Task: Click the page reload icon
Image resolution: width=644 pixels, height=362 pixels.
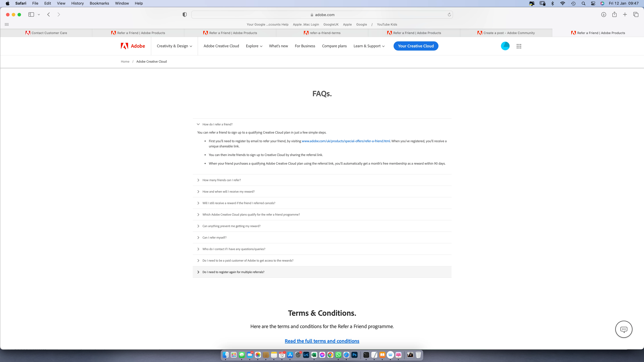Action: pyautogui.click(x=449, y=15)
